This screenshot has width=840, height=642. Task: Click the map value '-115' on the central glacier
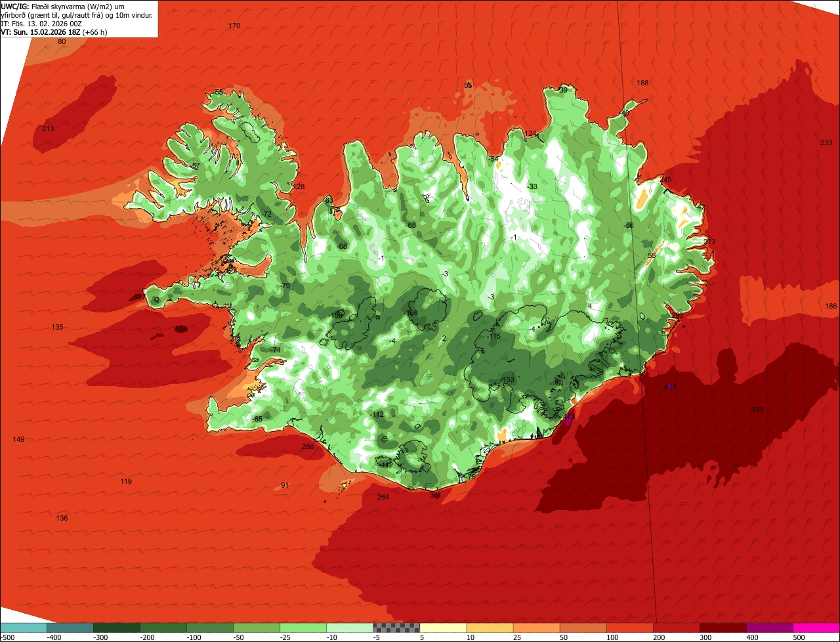click(x=493, y=336)
